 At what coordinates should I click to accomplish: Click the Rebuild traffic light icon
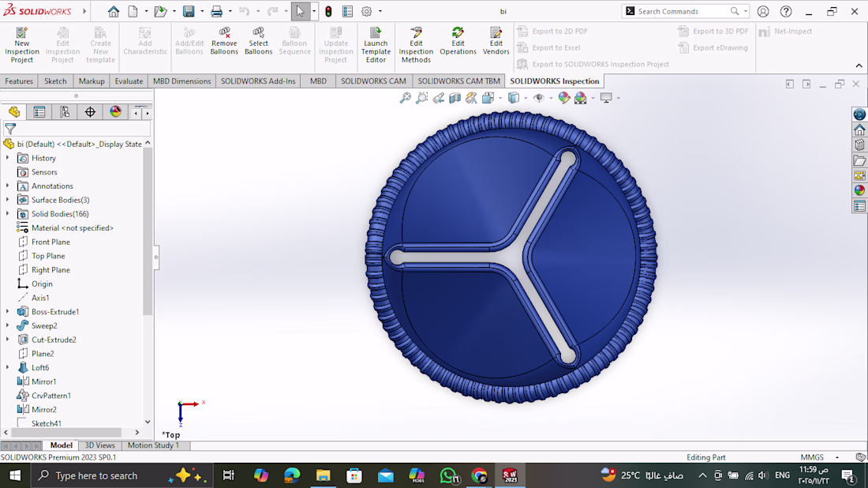click(x=328, y=11)
